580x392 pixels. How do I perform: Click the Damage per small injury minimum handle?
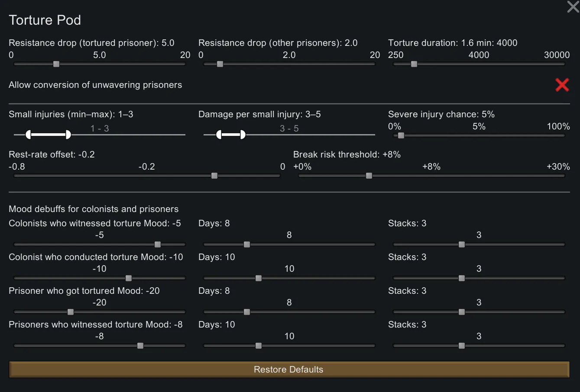point(219,135)
